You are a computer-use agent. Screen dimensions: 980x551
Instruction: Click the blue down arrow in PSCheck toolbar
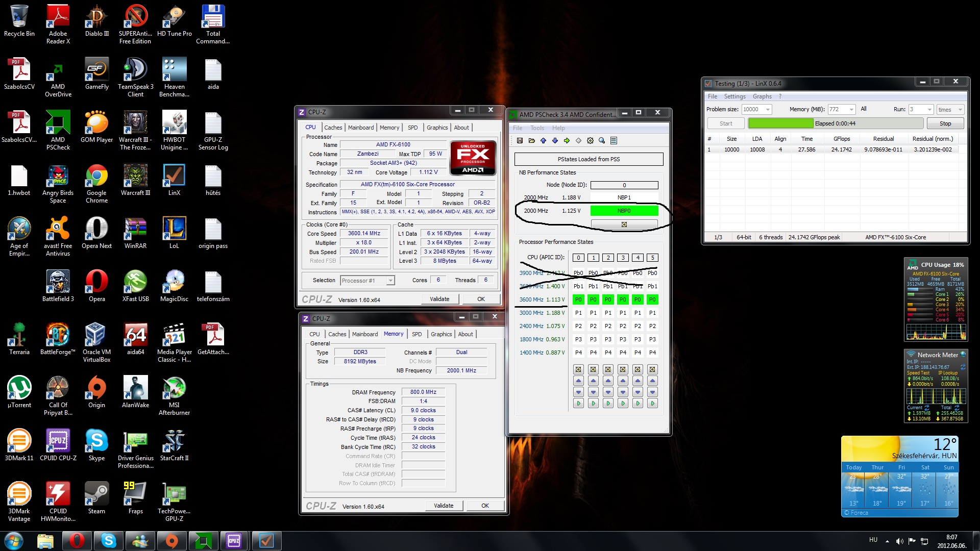click(555, 140)
